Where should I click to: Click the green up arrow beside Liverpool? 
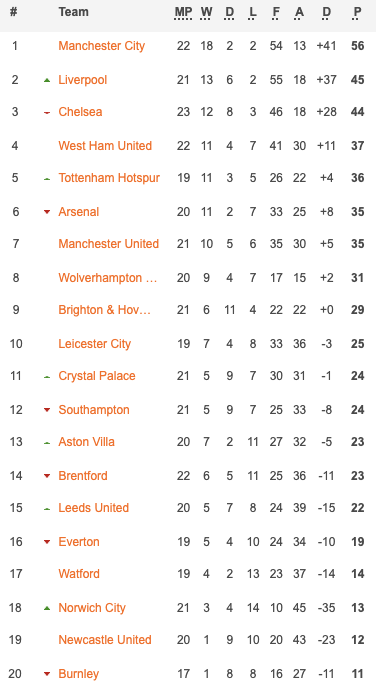pos(47,80)
